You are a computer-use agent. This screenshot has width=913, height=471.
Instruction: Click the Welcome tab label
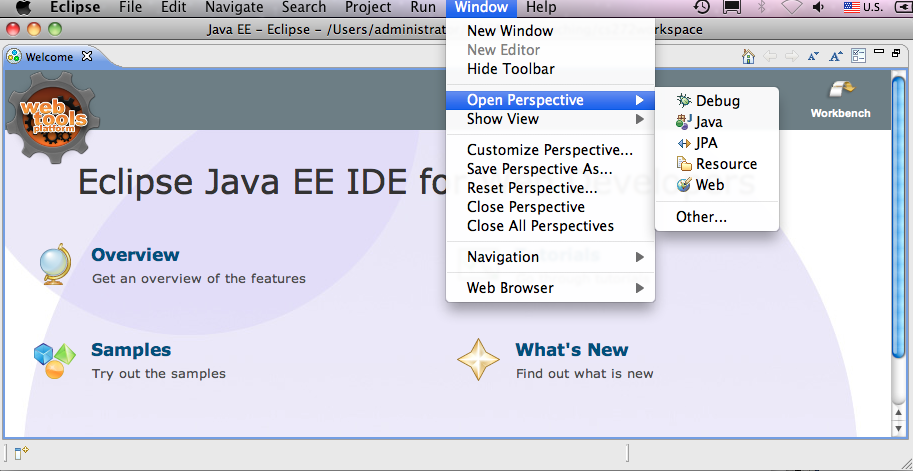point(49,57)
